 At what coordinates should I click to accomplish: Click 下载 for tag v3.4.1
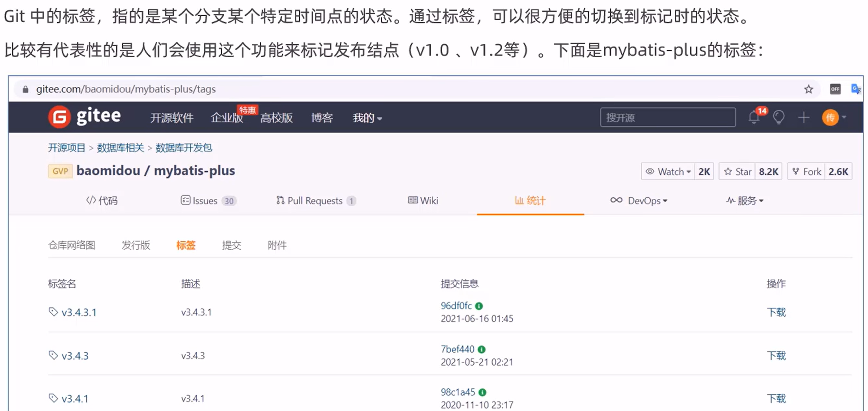point(776,399)
